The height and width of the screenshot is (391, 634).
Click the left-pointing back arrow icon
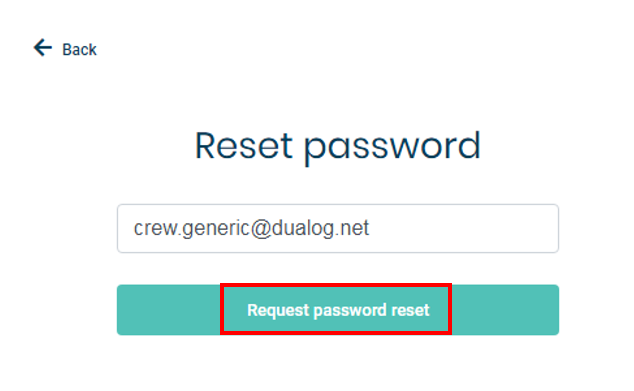[42, 48]
